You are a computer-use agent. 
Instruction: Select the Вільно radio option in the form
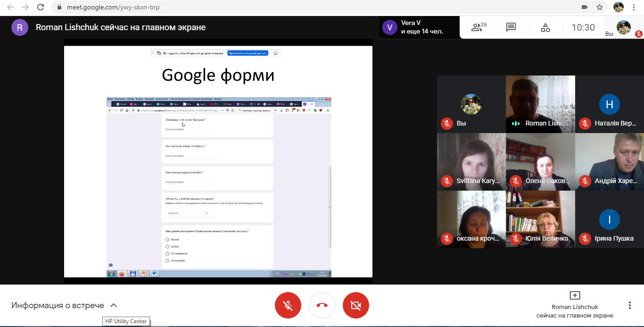click(167, 240)
